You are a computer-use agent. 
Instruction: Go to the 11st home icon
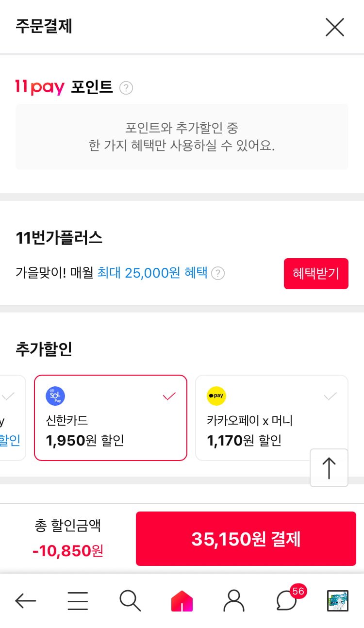pos(182,601)
